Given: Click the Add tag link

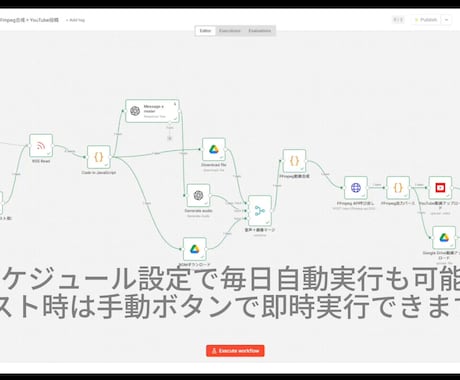Looking at the screenshot, I should 75,20.
